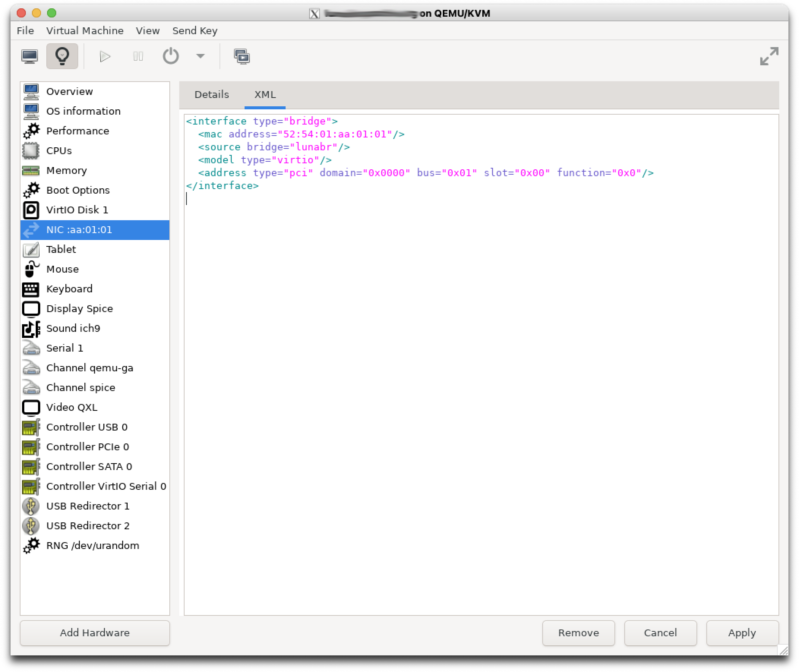Switch to fullscreen view

click(769, 57)
